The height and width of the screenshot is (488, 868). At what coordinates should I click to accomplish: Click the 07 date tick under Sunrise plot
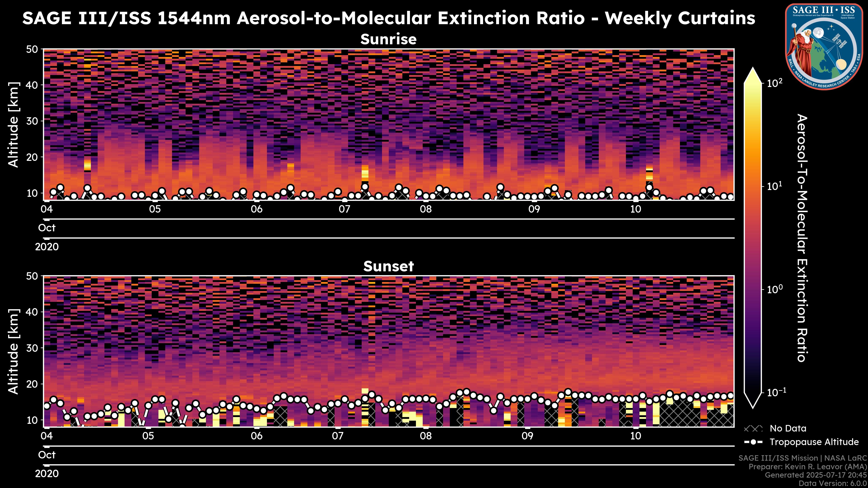(x=344, y=209)
